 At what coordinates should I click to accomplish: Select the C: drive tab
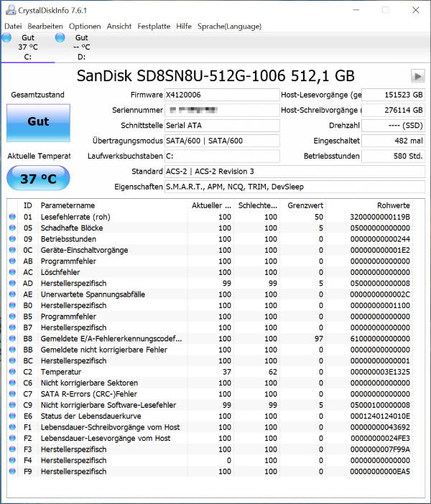click(28, 47)
